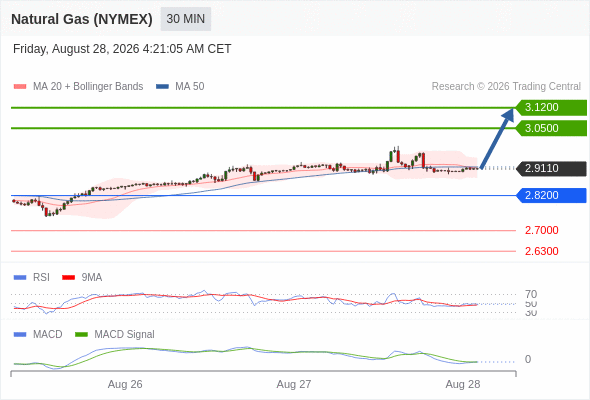
Task: Click the blue MACD legend marker
Action: point(20,335)
